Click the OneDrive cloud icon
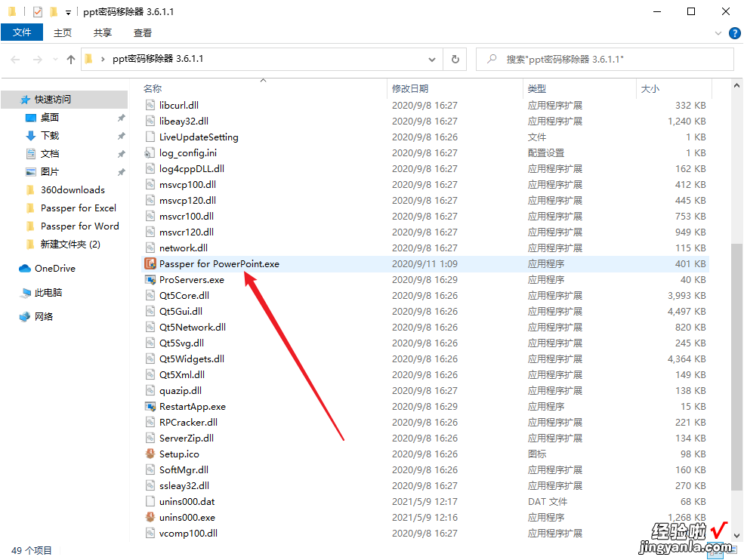744x560 pixels. pyautogui.click(x=25, y=269)
